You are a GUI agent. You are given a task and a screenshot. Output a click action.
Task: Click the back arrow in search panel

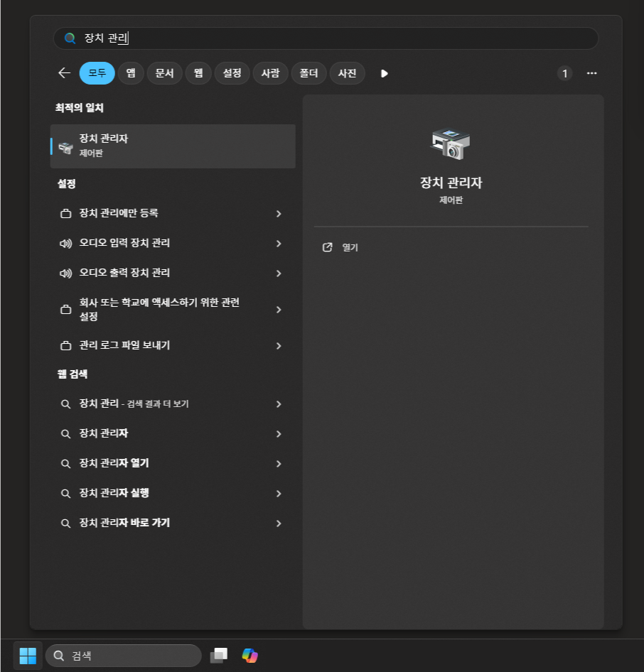pyautogui.click(x=64, y=73)
